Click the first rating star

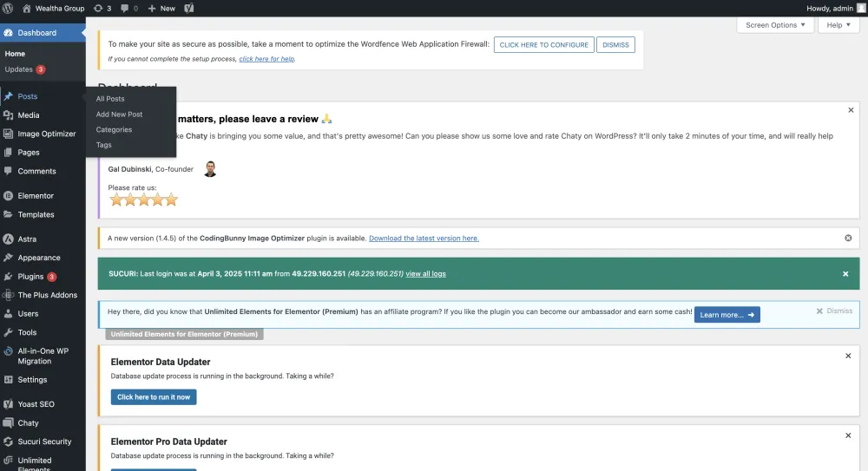(116, 200)
